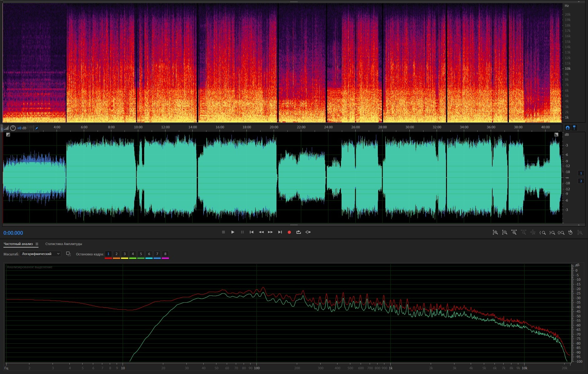Click zoom to out point icon
This screenshot has height=374, width=588.
552,233
